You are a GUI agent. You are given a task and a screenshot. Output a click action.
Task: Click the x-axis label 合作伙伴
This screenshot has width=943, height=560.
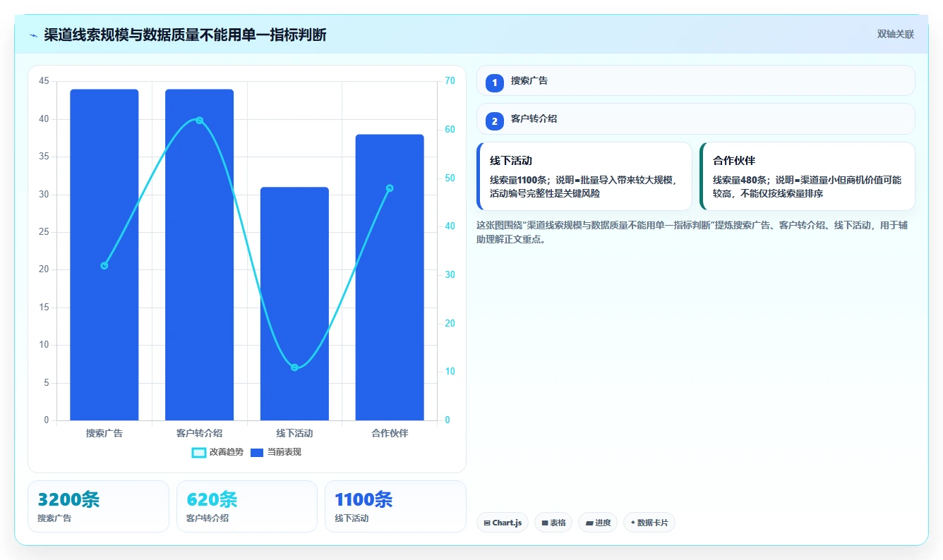[x=390, y=433]
